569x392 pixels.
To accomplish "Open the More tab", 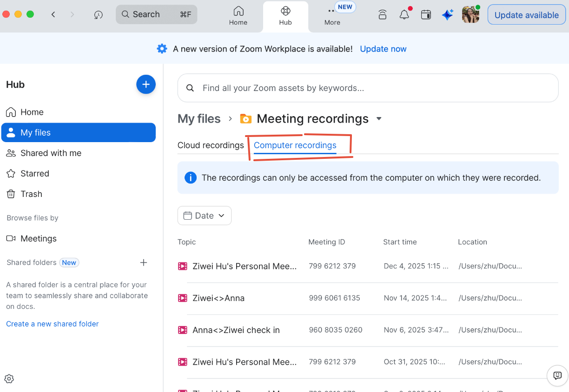I will coord(332,16).
